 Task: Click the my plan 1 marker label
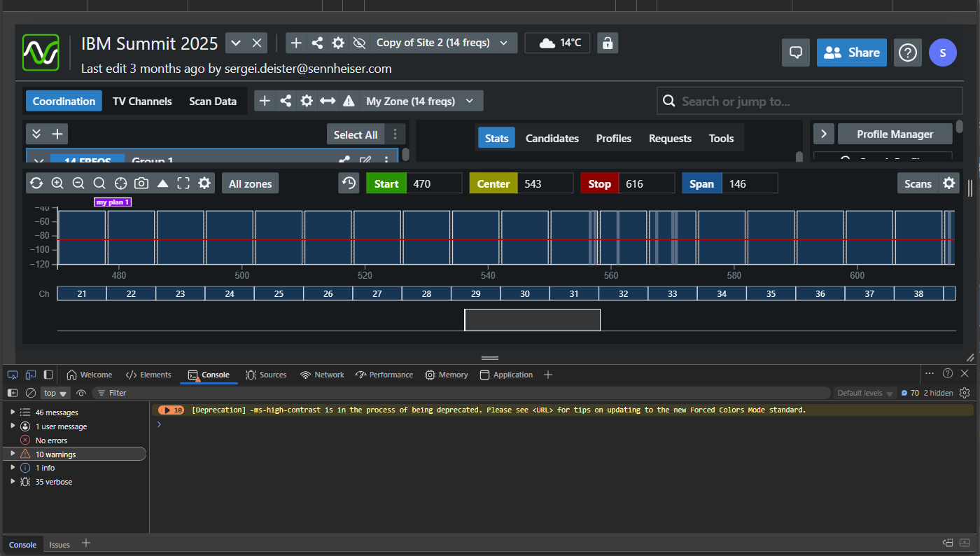113,202
